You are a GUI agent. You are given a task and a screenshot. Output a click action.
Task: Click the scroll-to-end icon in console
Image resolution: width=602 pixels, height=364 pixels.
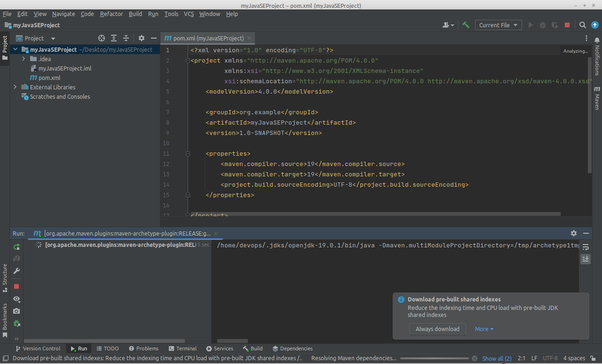(586, 259)
